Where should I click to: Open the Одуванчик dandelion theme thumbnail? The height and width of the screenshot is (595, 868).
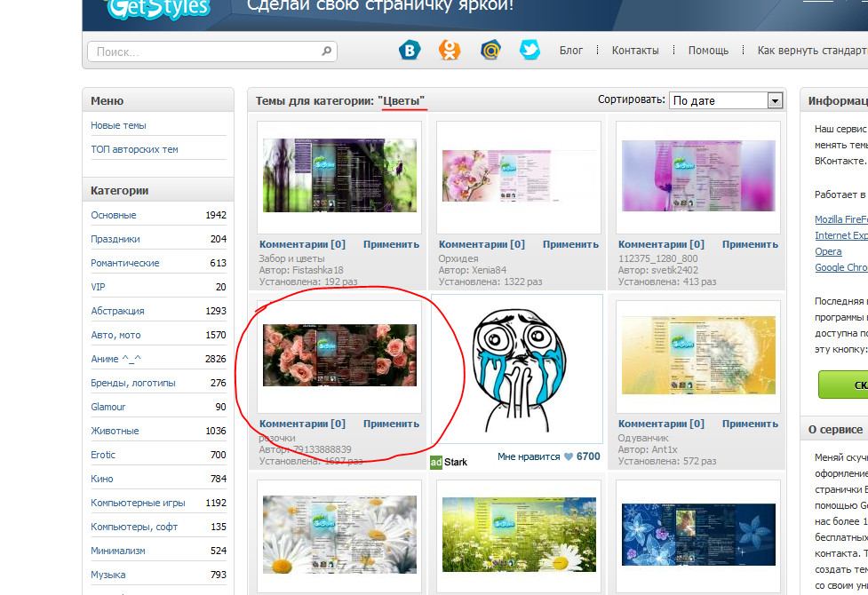pyautogui.click(x=698, y=355)
